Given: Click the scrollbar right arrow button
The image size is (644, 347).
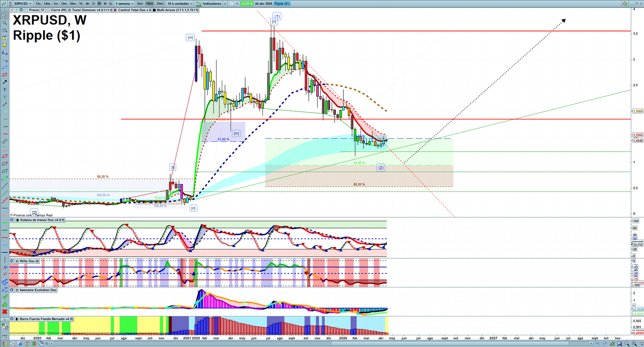Looking at the screenshot, I should click(x=591, y=344).
